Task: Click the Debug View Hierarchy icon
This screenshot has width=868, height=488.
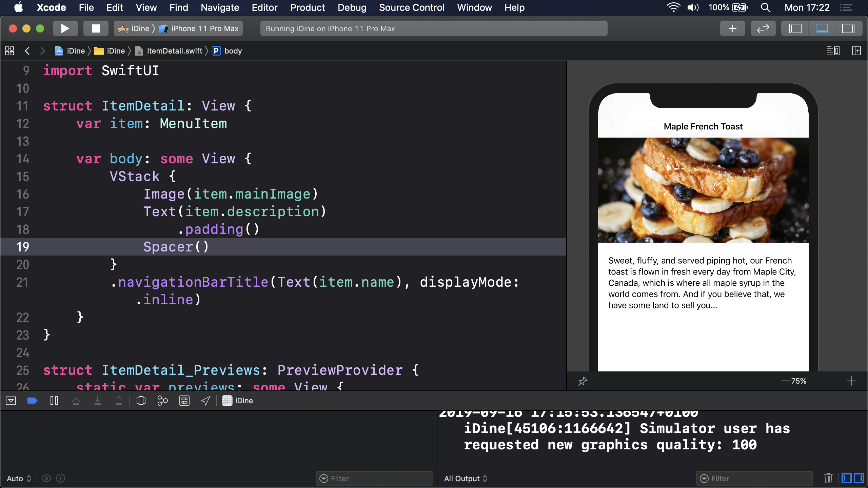Action: 141,401
